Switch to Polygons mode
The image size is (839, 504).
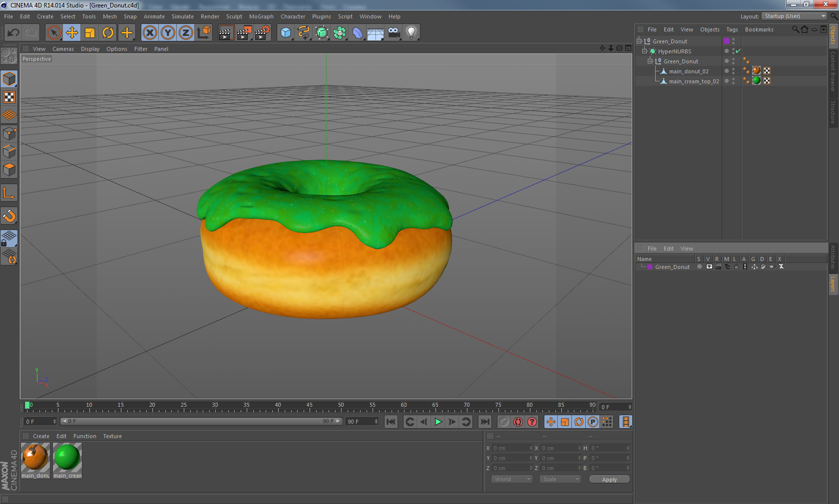(9, 169)
